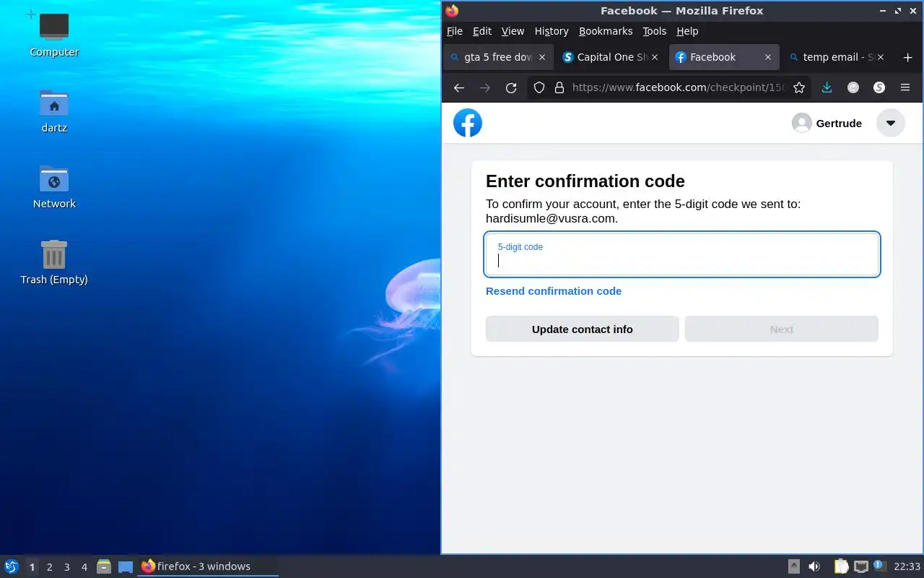Image resolution: width=924 pixels, height=578 pixels.
Task: Switch to workspace 4
Action: [84, 567]
